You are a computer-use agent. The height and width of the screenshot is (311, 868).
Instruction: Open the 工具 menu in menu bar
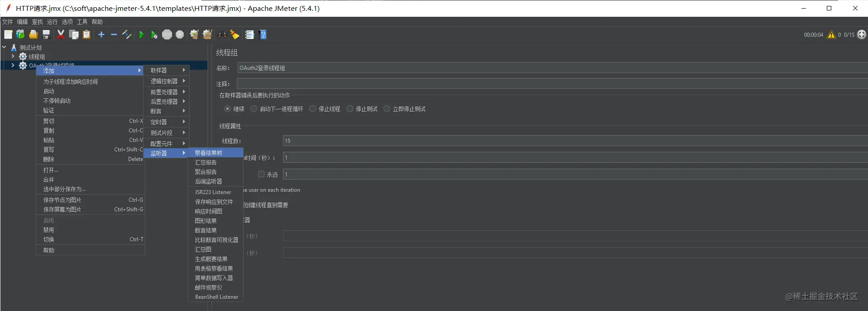82,22
